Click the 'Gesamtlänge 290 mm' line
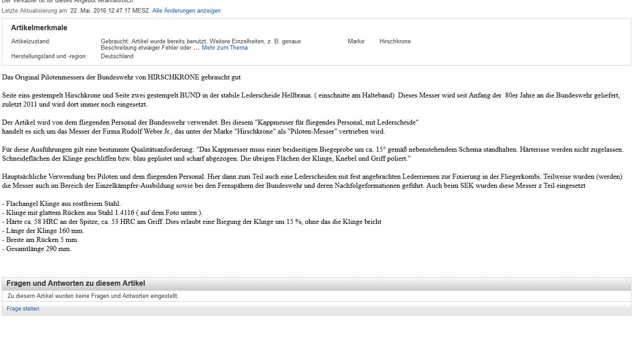Image resolution: width=644 pixels, height=339 pixels. pos(37,249)
